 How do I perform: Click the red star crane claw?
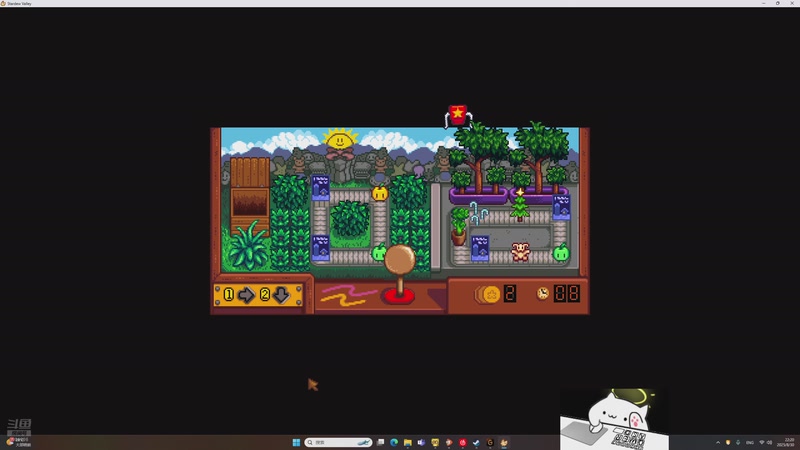point(458,116)
